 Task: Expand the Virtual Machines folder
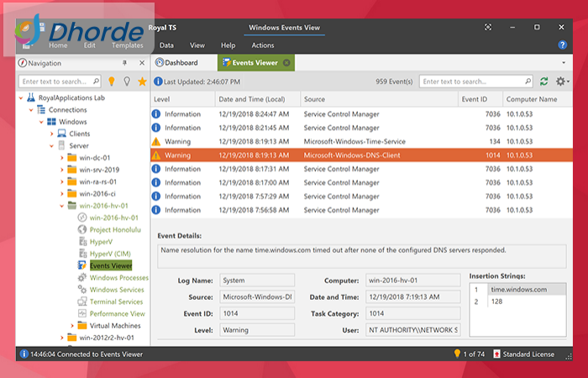(x=72, y=325)
